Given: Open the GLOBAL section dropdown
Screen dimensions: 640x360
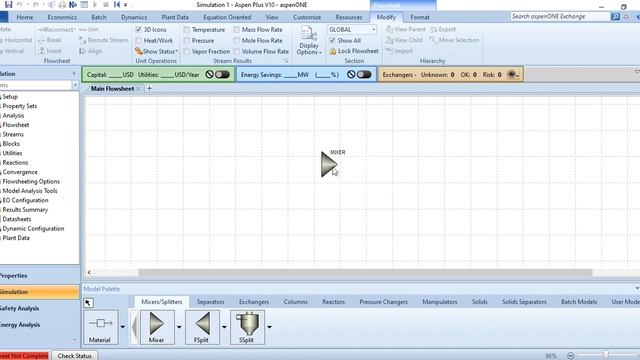Looking at the screenshot, I should [373, 30].
